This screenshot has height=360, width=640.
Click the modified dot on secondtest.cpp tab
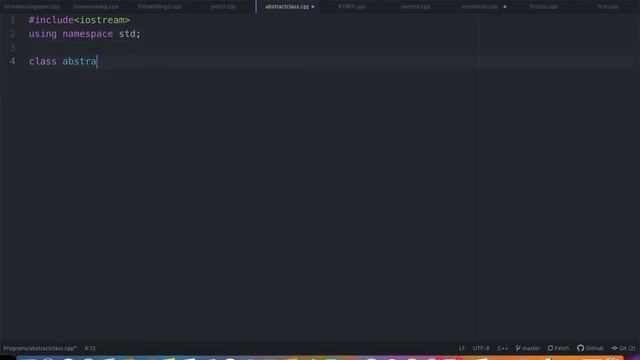505,7
